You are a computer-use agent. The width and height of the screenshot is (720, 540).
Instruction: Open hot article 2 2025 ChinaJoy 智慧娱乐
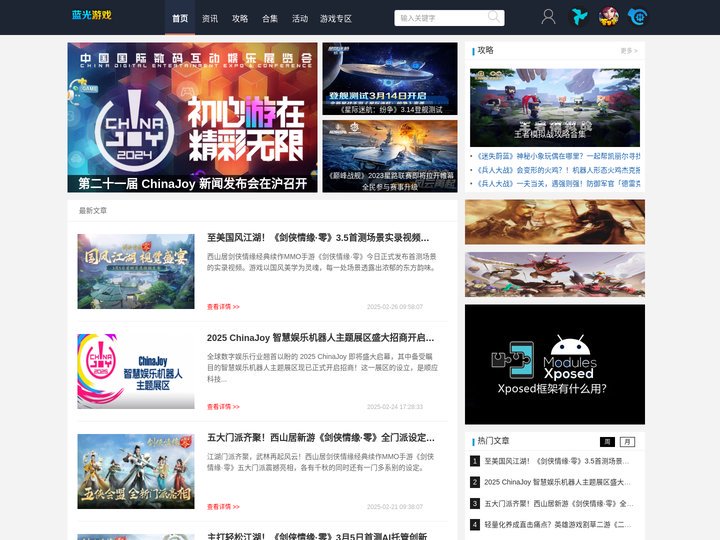(557, 482)
